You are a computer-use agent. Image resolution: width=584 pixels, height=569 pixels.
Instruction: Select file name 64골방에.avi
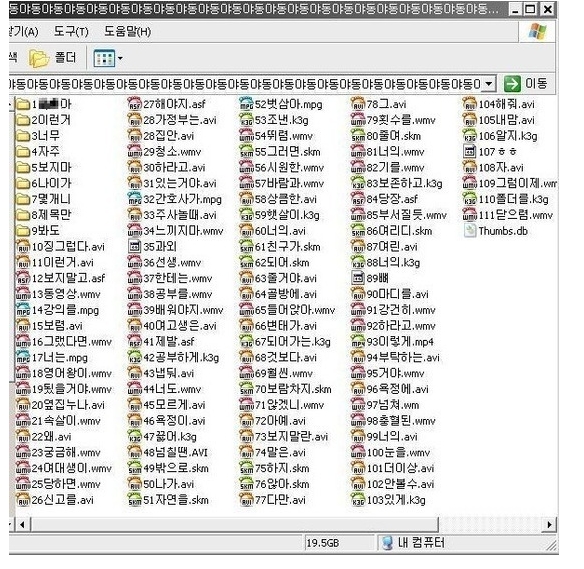click(286, 294)
